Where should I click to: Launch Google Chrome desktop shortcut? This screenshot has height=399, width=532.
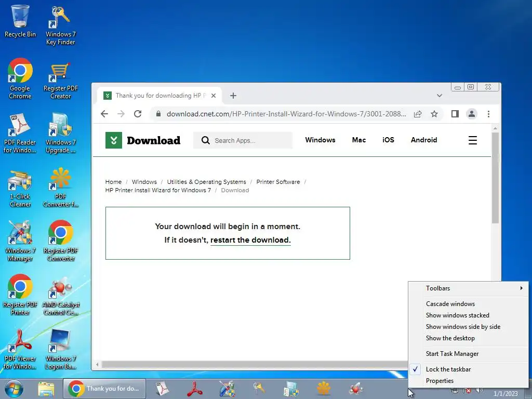click(x=20, y=79)
